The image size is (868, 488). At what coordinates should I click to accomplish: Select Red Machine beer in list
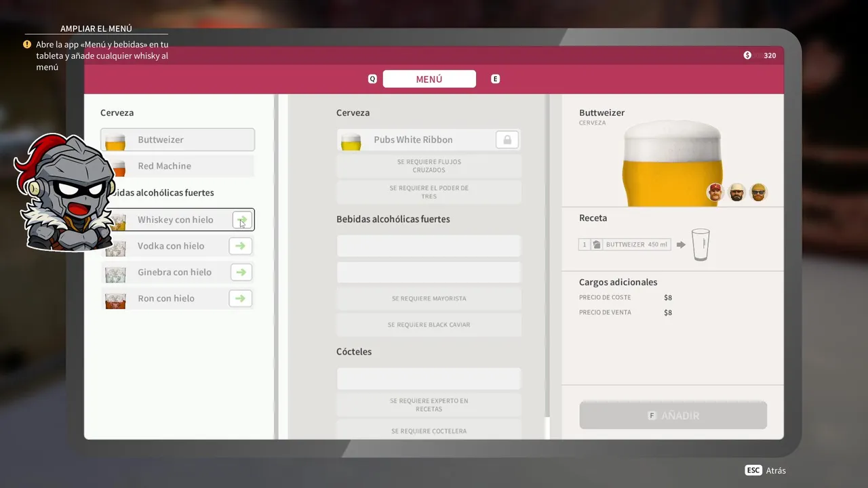pyautogui.click(x=178, y=166)
